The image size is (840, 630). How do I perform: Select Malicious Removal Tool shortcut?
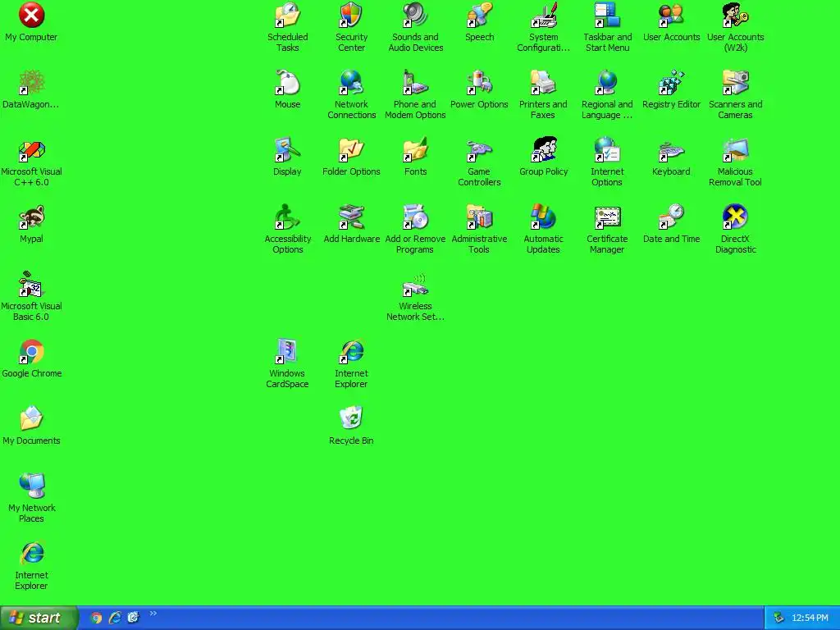click(x=735, y=151)
